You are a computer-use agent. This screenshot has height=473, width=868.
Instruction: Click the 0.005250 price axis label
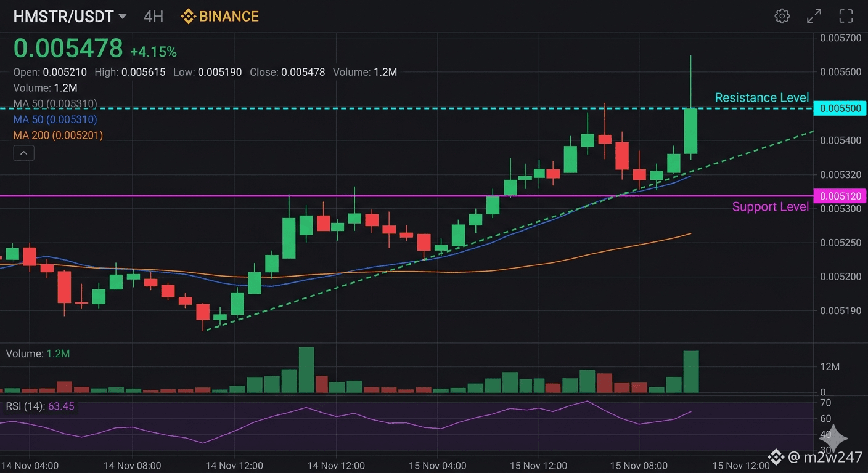click(840, 243)
